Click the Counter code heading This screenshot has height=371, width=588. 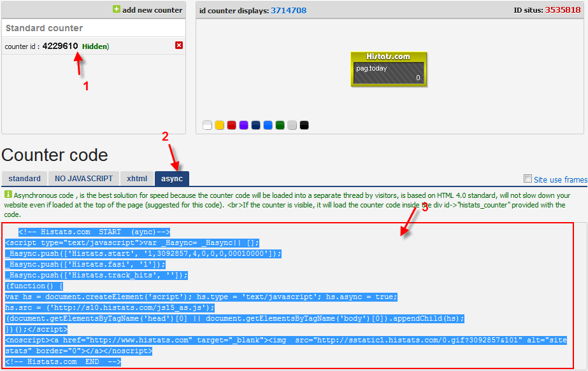pyautogui.click(x=55, y=155)
